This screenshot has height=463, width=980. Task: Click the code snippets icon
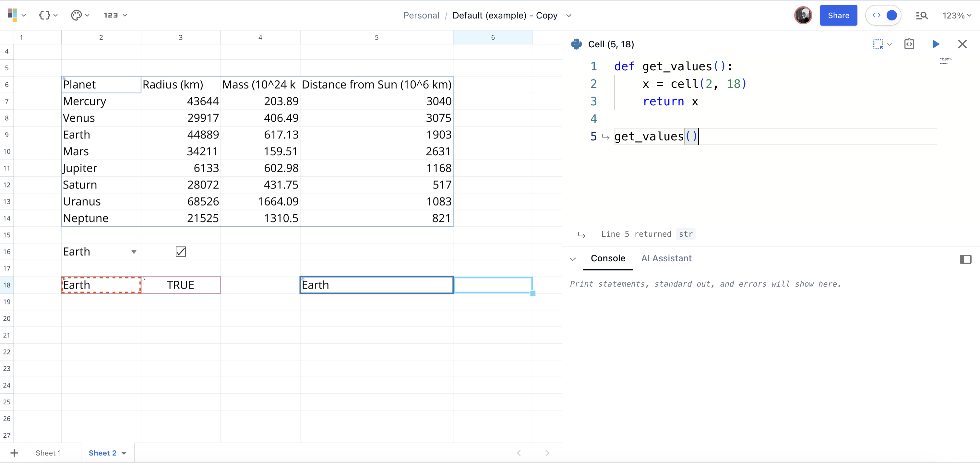(909, 44)
